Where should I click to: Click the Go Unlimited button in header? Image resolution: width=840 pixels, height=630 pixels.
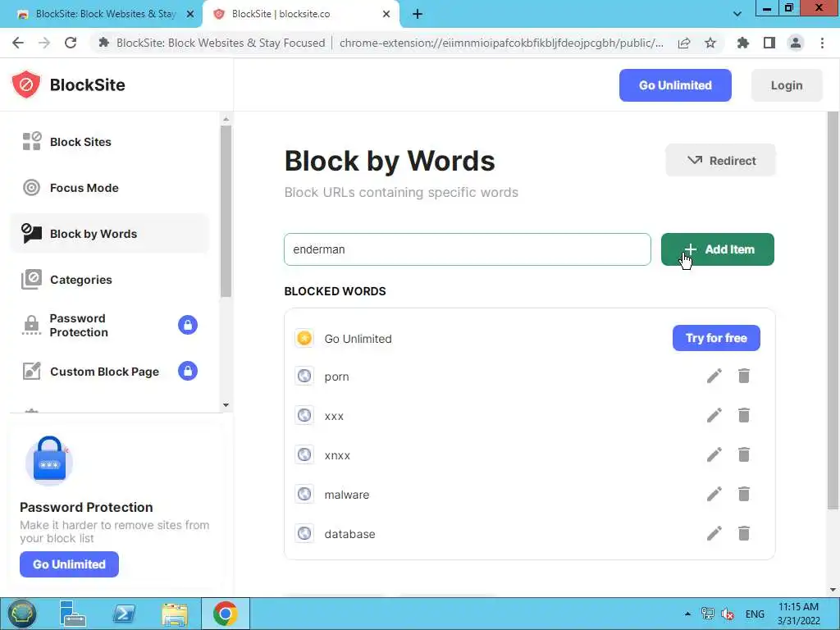pyautogui.click(x=675, y=85)
